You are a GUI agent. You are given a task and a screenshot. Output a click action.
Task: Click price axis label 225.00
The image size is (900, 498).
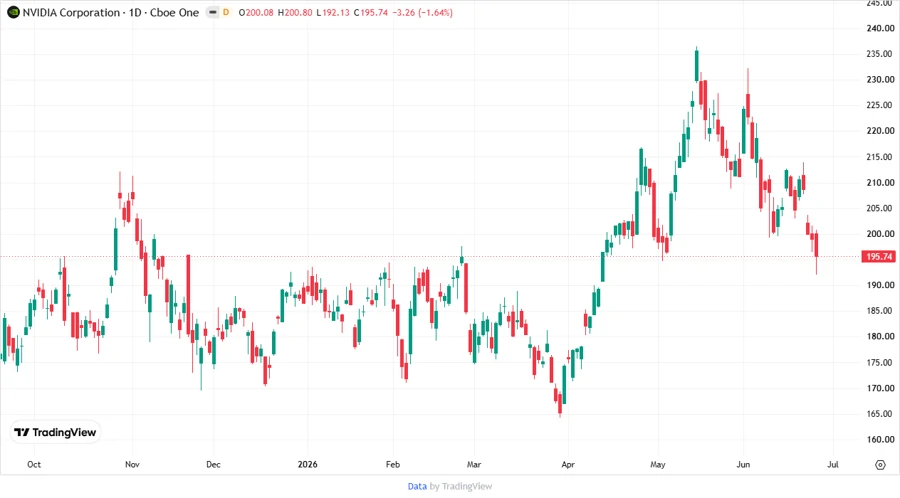[x=880, y=105]
